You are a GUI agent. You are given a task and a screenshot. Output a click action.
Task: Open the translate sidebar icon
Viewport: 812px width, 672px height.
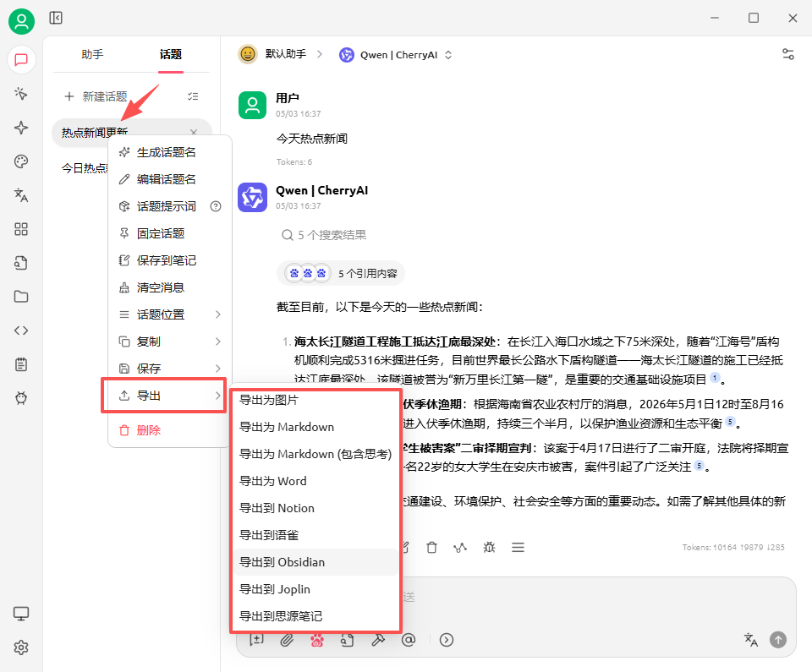coord(21,195)
